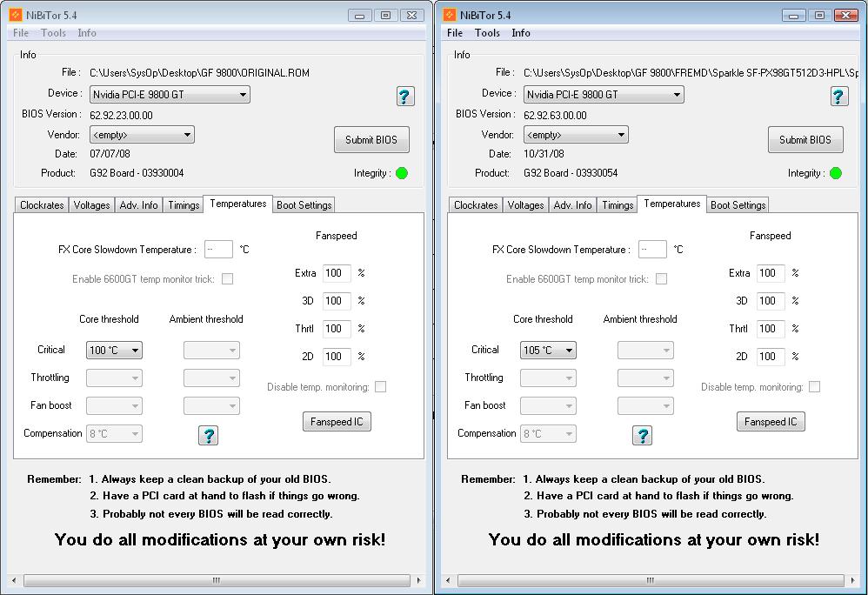Image resolution: width=868 pixels, height=595 pixels.
Task: Enable 6600GT temp monitor trick in right window
Action: (x=662, y=279)
